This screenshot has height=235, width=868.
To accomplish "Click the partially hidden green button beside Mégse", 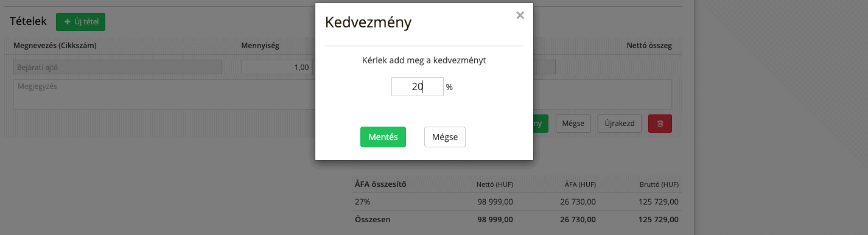I will coord(541,124).
